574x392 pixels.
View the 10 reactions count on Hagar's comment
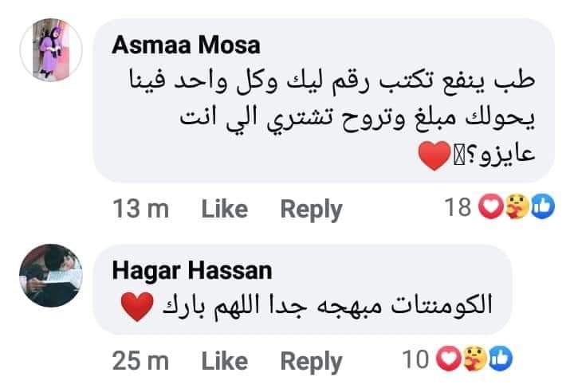click(x=417, y=361)
